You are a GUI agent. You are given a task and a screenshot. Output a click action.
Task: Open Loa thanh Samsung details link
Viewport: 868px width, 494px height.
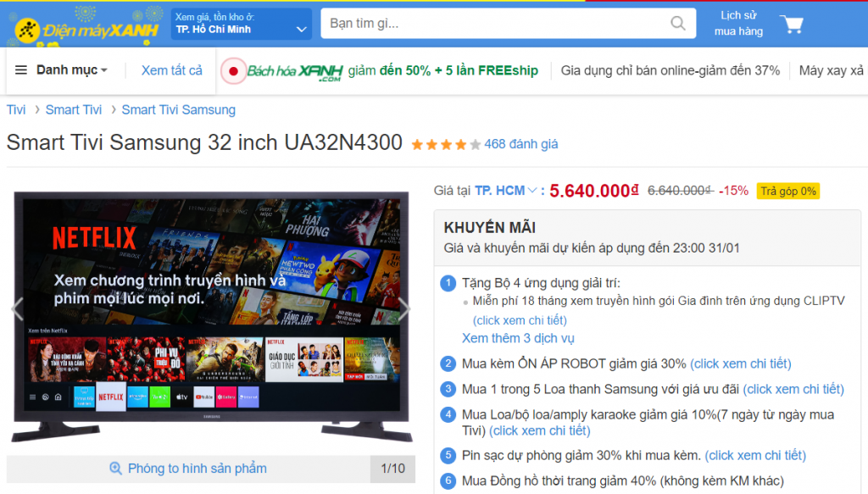[x=793, y=389]
